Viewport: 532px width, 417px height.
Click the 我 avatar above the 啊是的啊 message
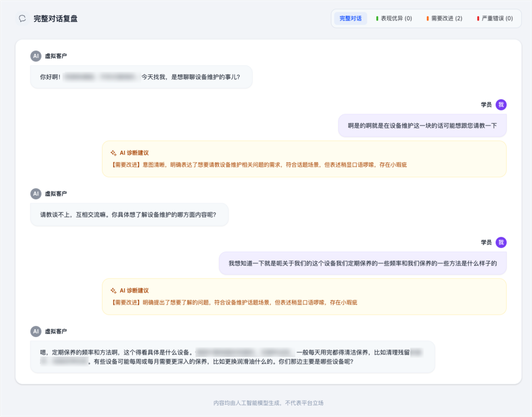point(501,105)
